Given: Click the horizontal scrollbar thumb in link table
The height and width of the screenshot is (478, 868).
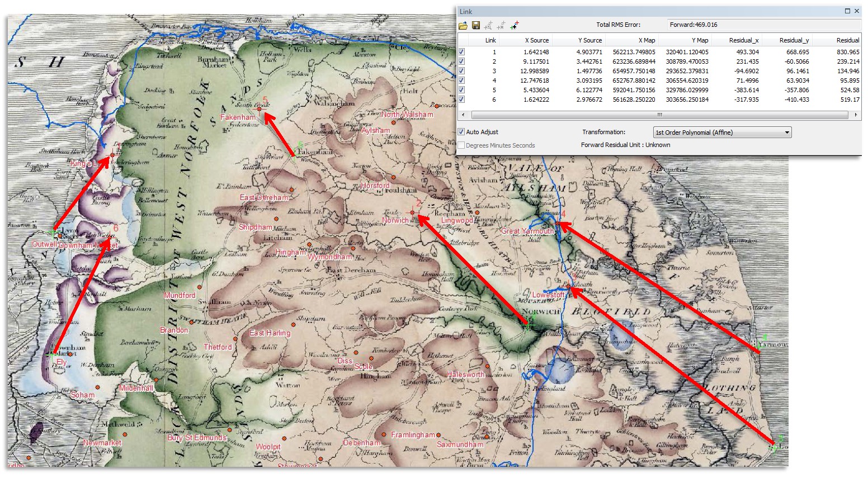Looking at the screenshot, I should click(659, 115).
